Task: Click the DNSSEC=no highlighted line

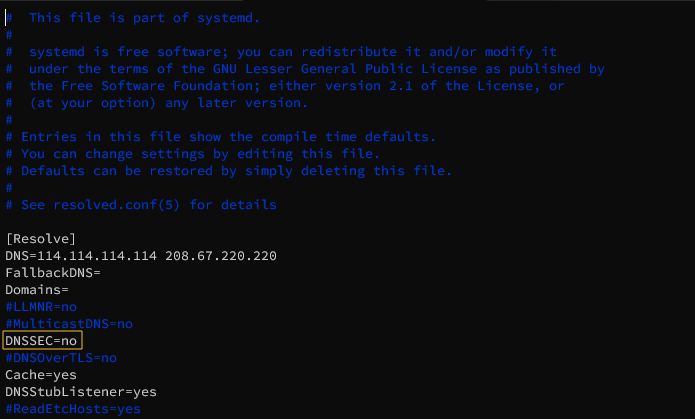Action: (42, 341)
